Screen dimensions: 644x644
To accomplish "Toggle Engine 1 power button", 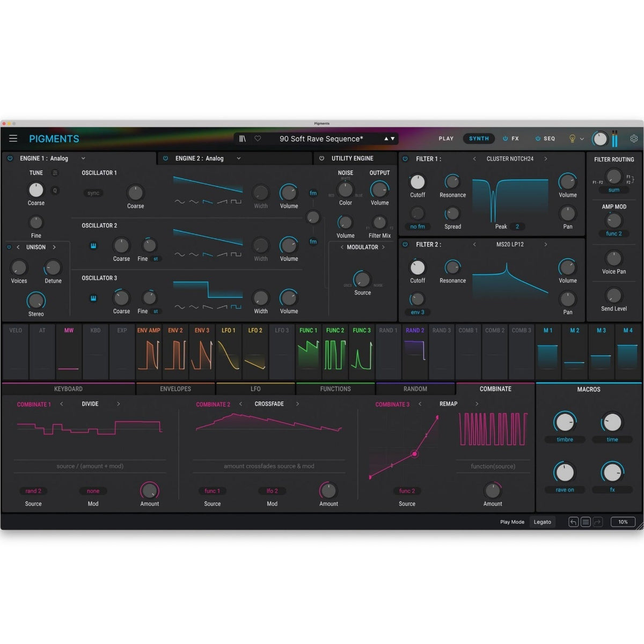I will pyautogui.click(x=10, y=158).
